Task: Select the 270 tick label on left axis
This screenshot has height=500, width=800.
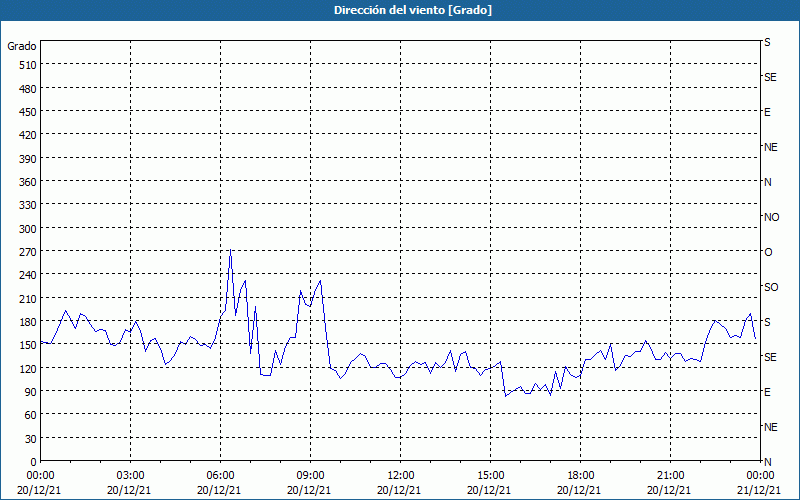Action: click(28, 252)
